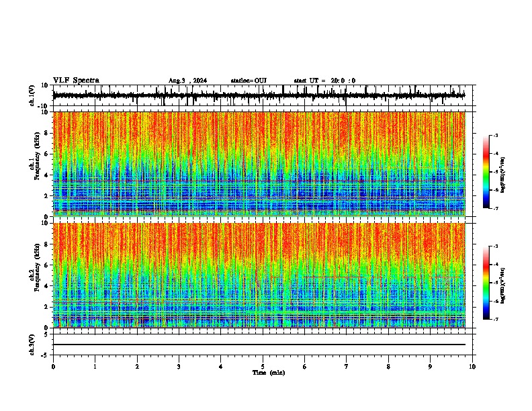Click the lower colorbar's 'log(PSD)' label
Screen dimensions: 532x411
coord(503,285)
